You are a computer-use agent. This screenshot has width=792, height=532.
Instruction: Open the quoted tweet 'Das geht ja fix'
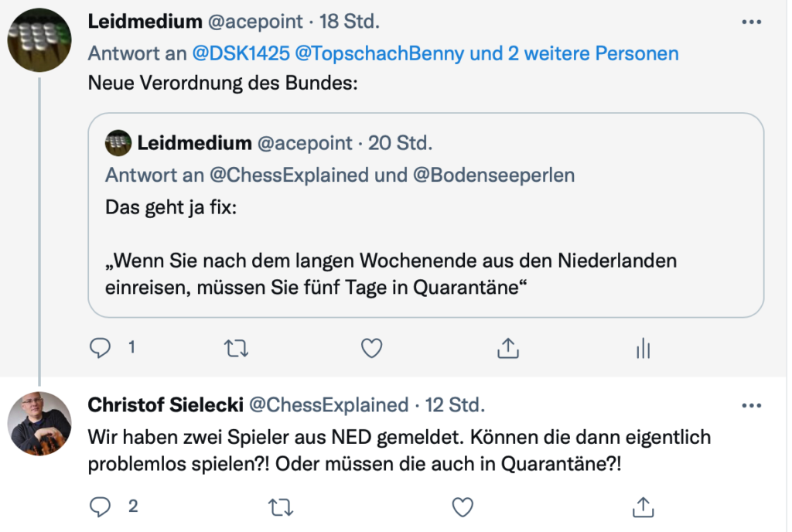(426, 216)
